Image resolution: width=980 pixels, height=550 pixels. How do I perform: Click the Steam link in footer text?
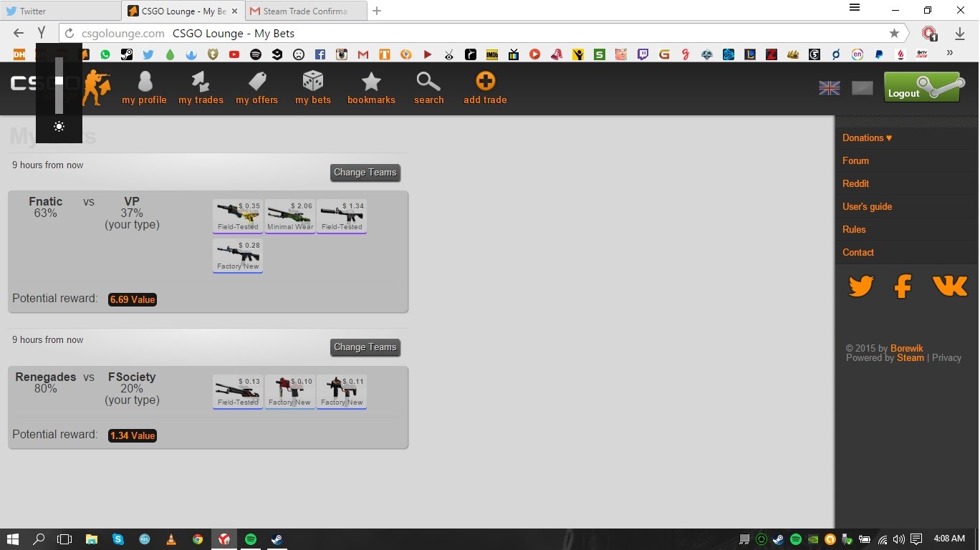911,358
